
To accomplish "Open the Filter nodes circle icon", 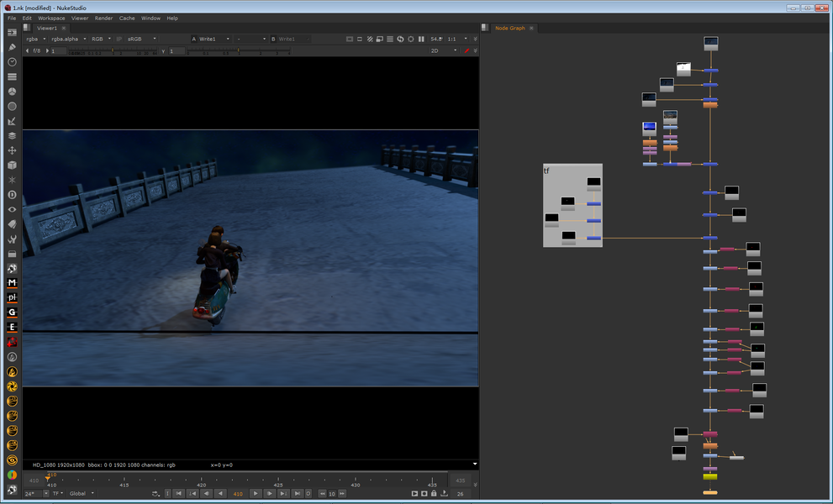I will [x=12, y=106].
